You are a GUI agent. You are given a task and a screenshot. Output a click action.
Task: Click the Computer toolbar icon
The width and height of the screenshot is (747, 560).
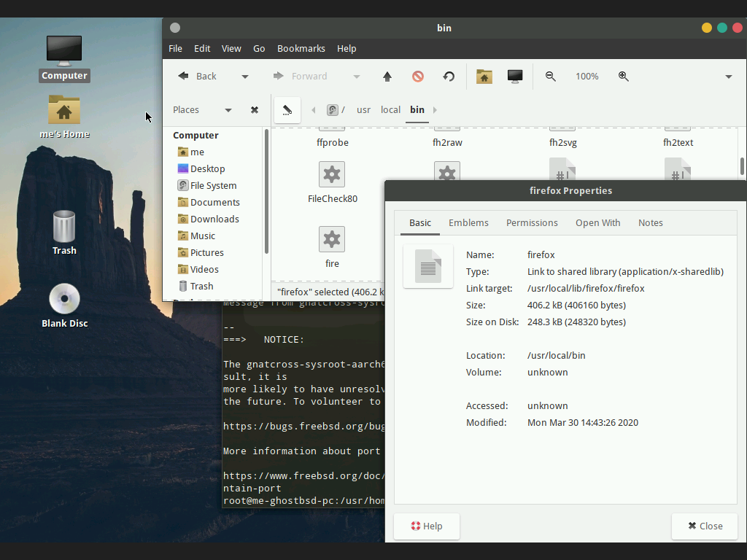pyautogui.click(x=515, y=77)
